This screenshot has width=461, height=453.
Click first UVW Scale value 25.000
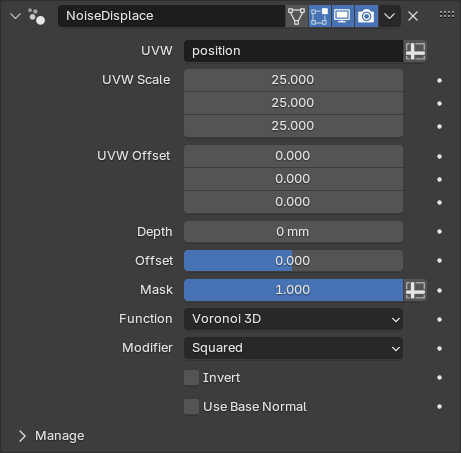click(x=293, y=80)
